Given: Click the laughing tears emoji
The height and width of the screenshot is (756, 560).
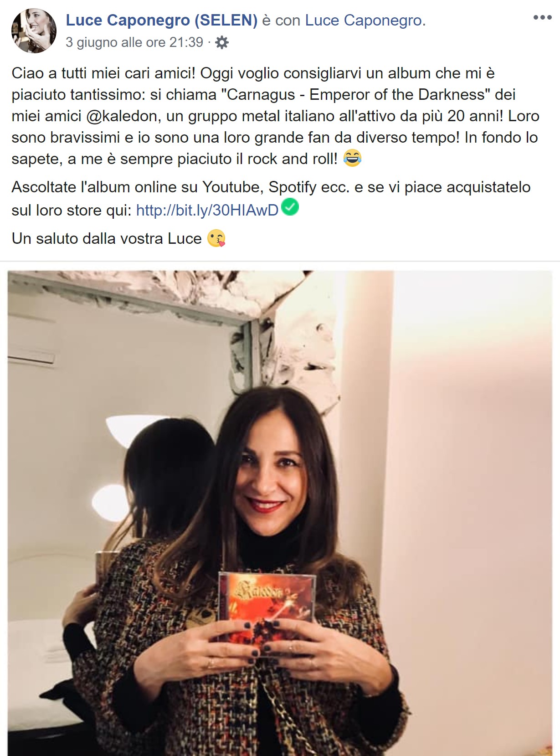Looking at the screenshot, I should [352, 159].
